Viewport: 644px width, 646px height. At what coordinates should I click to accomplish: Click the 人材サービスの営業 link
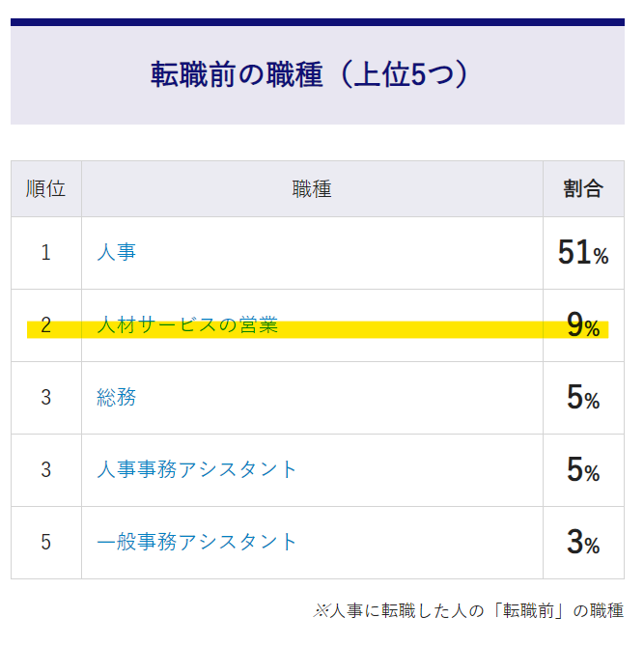click(x=187, y=325)
